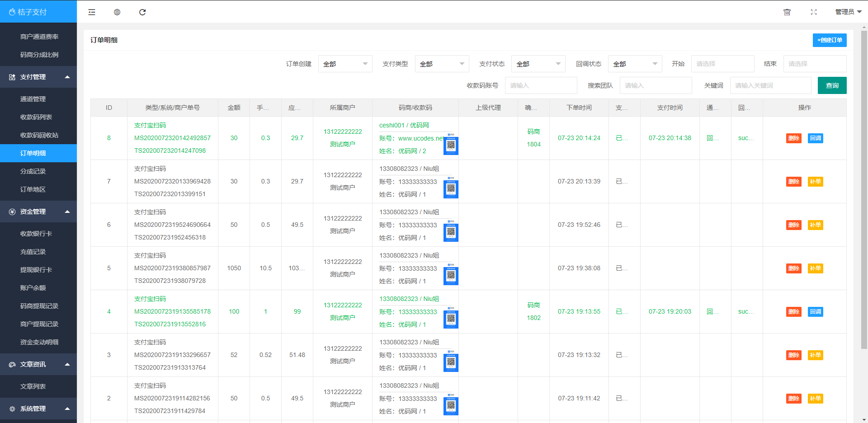Click the green 查询 search button
Screen dimensions: 868x423
pyautogui.click(x=832, y=85)
